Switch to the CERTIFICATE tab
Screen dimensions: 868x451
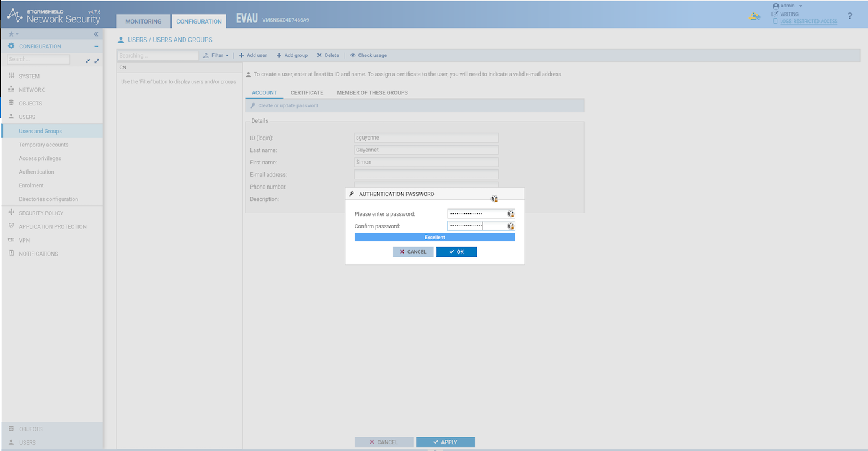click(x=307, y=92)
